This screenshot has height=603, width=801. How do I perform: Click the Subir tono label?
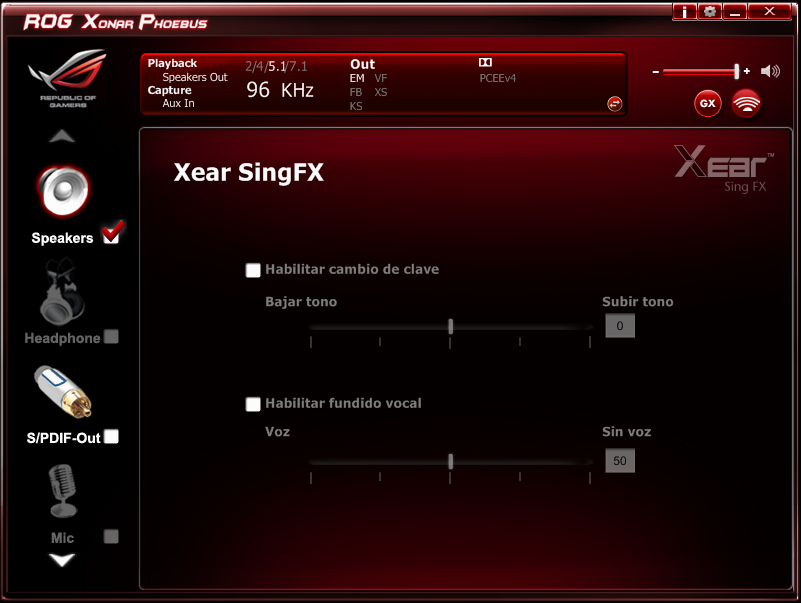(x=638, y=302)
